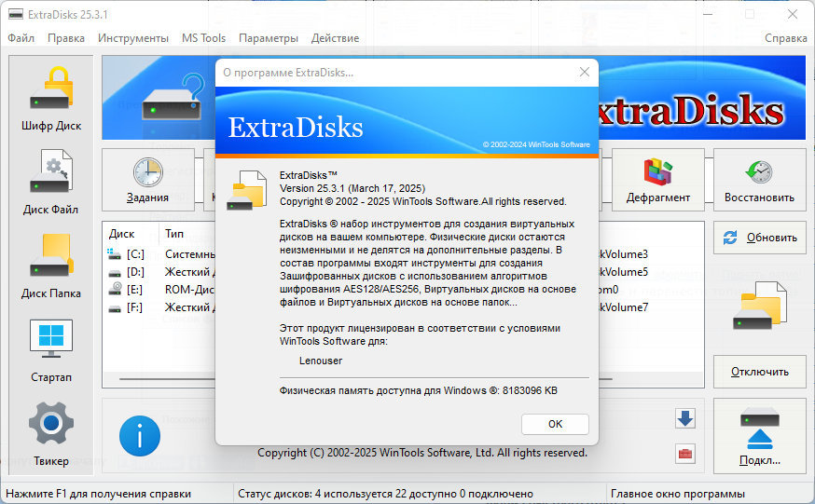Click the Обновить refresh button
The width and height of the screenshot is (815, 504).
tap(759, 238)
